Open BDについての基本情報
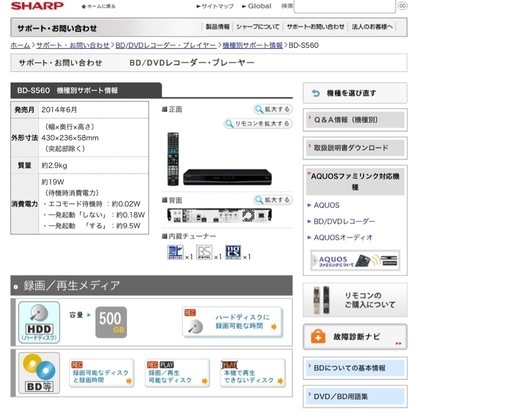Viewport: 512px width, 414px height. tap(355, 368)
